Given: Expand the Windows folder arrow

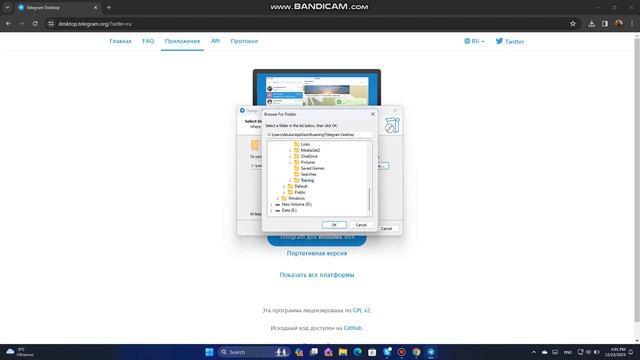Looking at the screenshot, I should pos(278,198).
